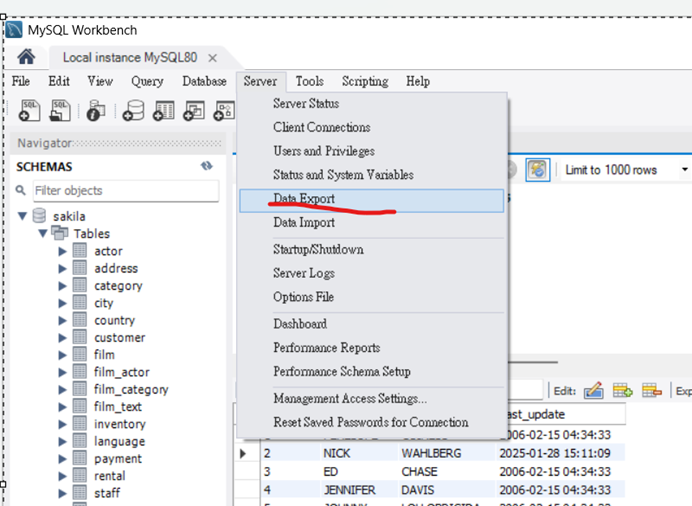
Task: Create a new table icon
Action: tap(164, 110)
